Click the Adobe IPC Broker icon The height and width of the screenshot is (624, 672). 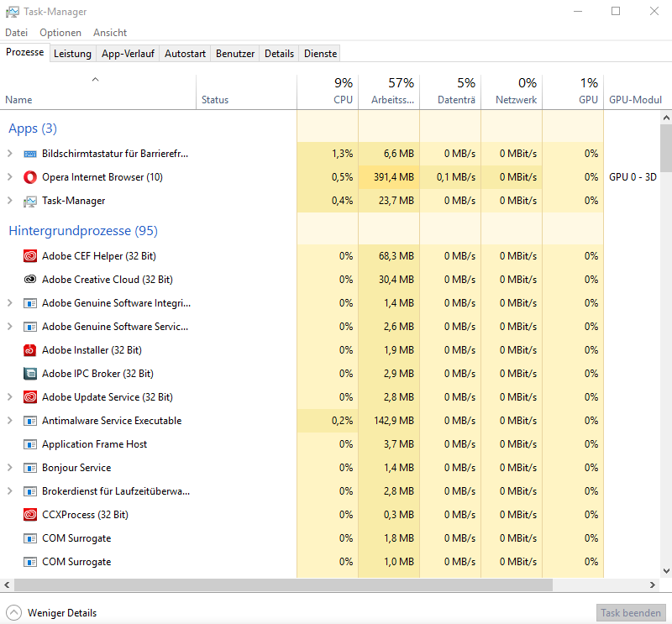coord(30,374)
